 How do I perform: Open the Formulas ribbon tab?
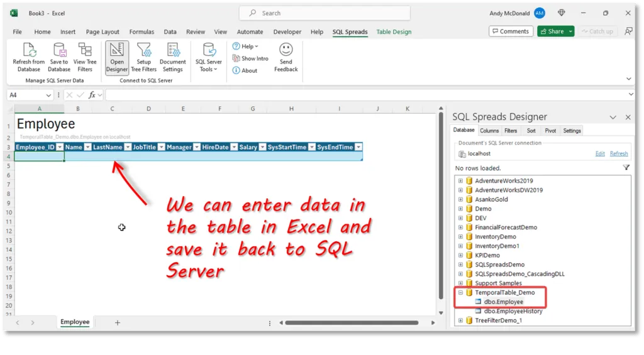pyautogui.click(x=142, y=32)
